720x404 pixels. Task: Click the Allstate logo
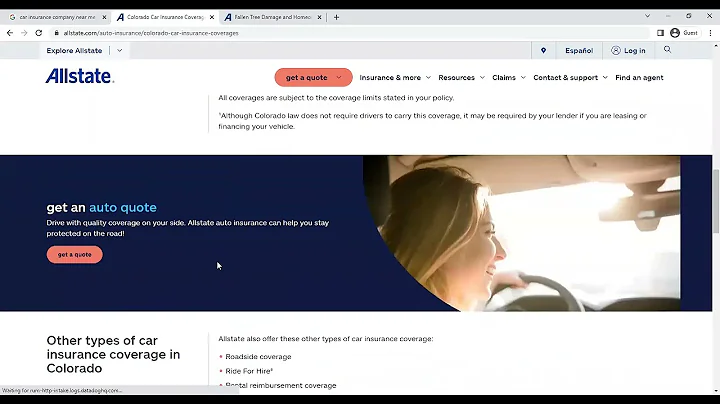(79, 76)
